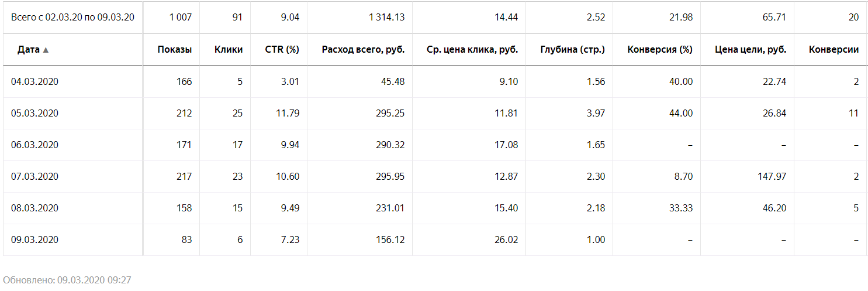
Task: Sort by Конверсии column header
Action: 834,50
